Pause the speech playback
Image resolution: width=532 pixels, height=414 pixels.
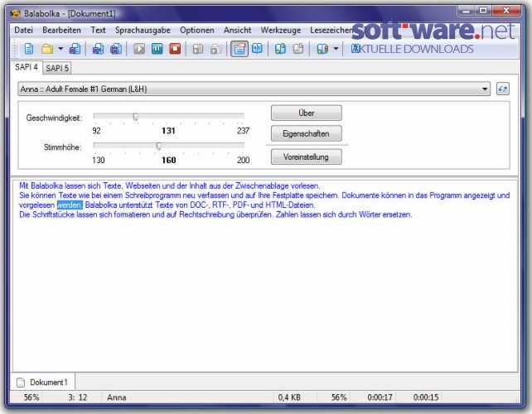(157, 49)
